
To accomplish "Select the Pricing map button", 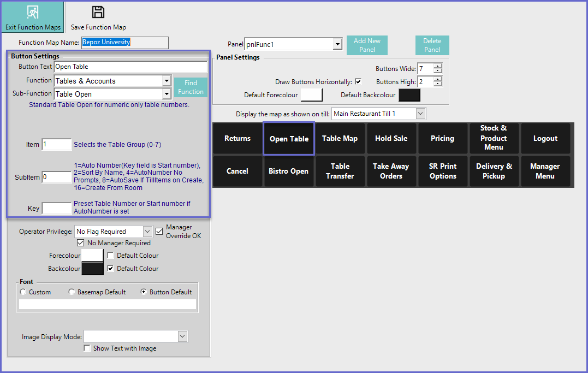I will tap(442, 139).
